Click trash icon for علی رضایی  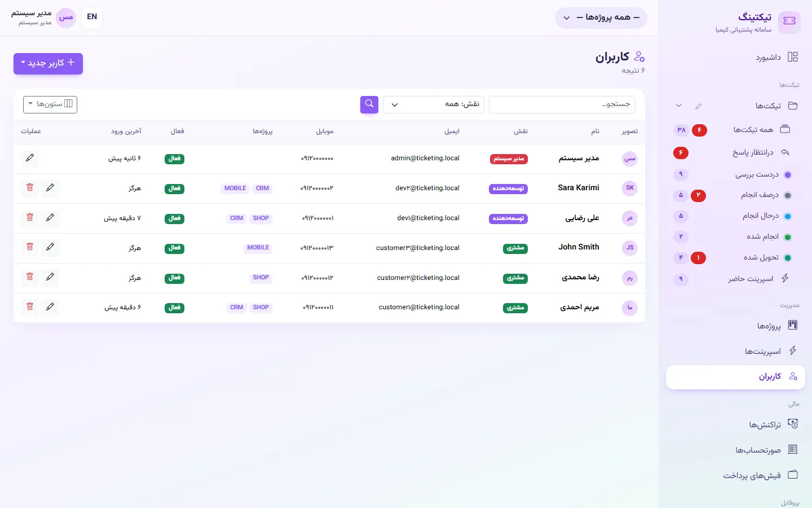click(x=30, y=218)
